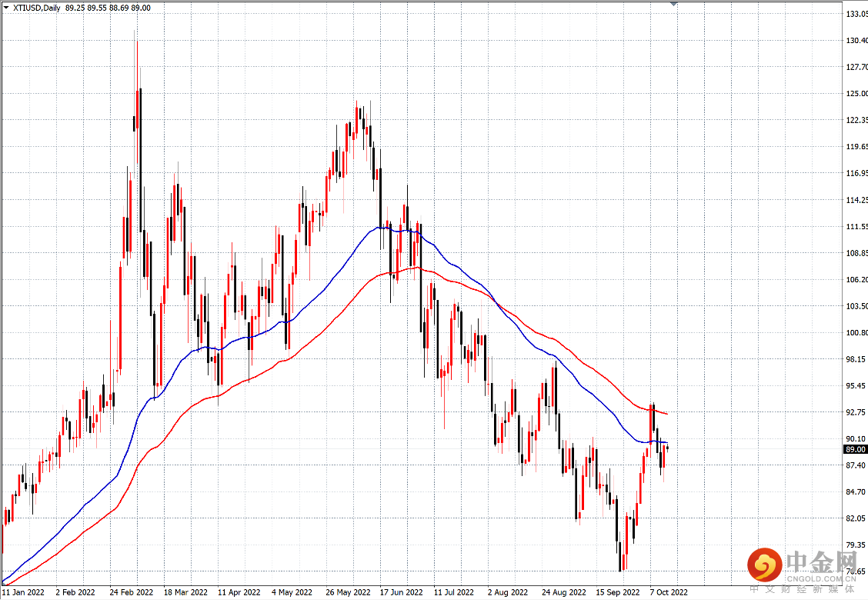The image size is (868, 603).
Task: Click the 122.35 price scale label
Action: click(x=857, y=120)
